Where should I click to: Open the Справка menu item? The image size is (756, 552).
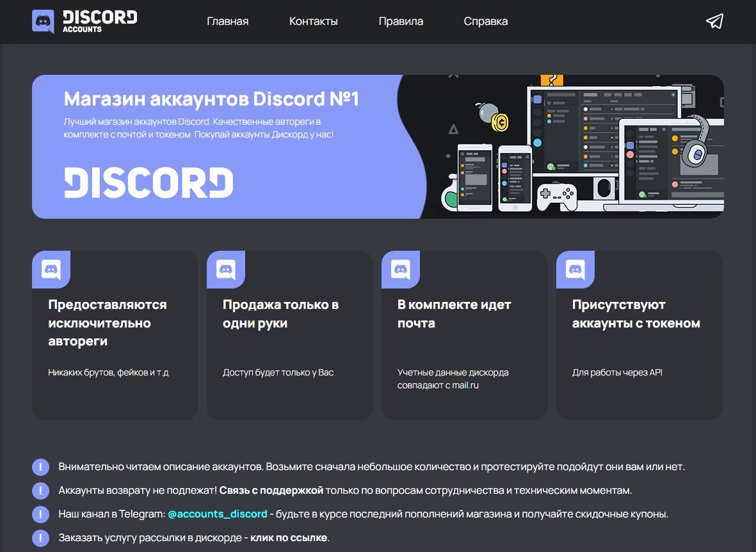coord(485,21)
